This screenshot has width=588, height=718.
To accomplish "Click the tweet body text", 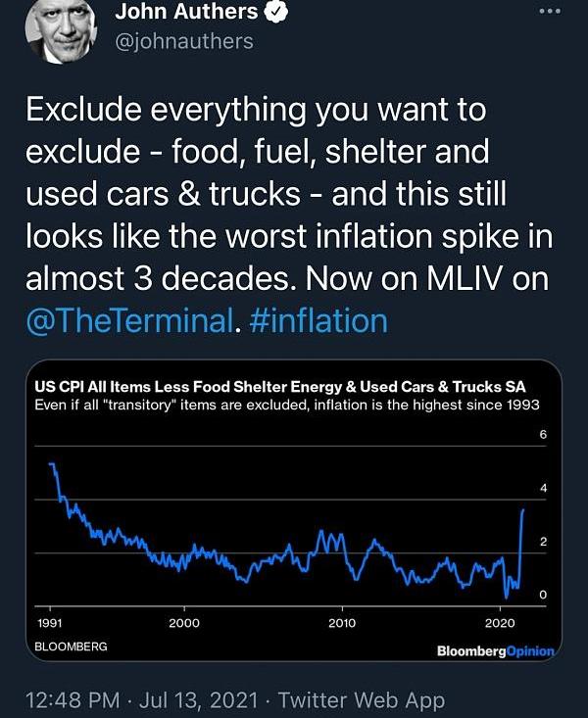I will click(x=289, y=215).
